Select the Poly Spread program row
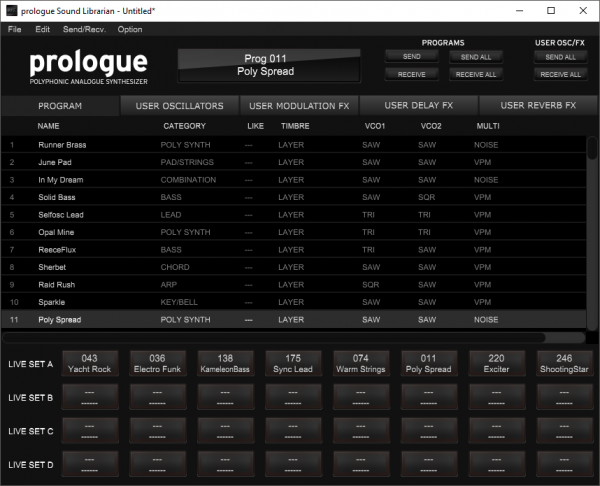The height and width of the screenshot is (486, 600). point(293,320)
